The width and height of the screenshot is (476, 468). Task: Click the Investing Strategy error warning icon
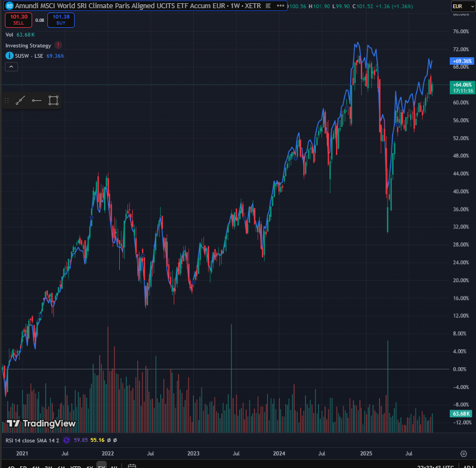pos(58,45)
